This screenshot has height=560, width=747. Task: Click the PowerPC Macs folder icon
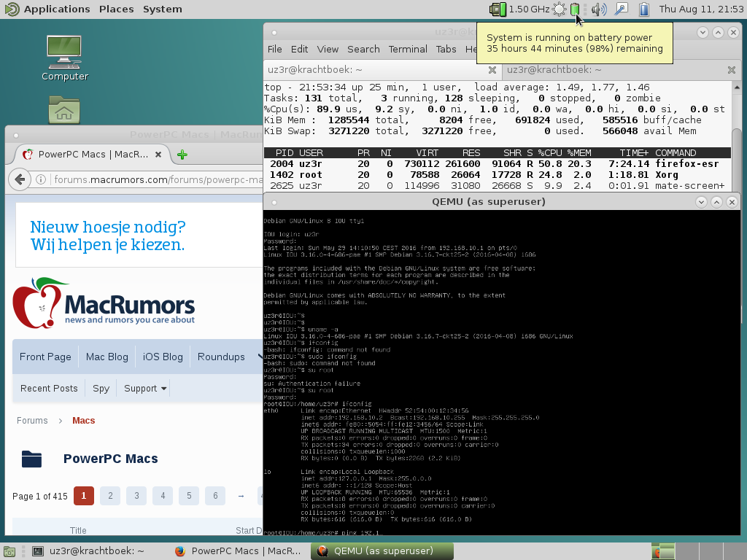pos(31,459)
